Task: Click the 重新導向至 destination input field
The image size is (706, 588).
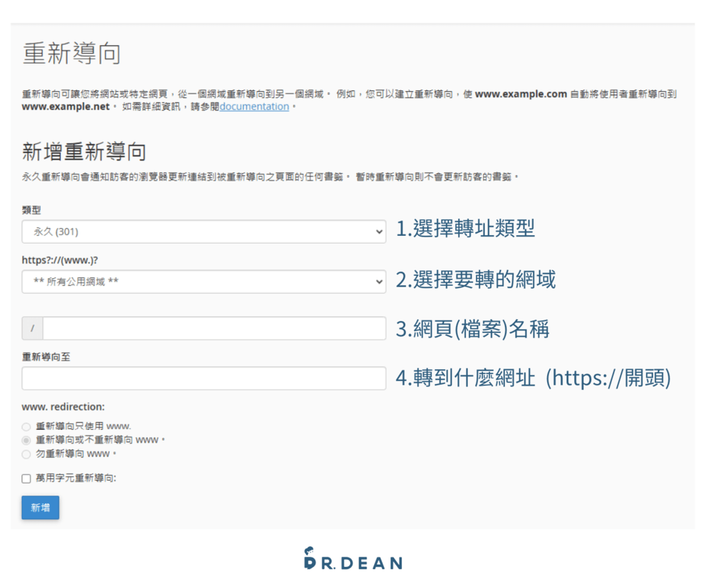Action: point(203,378)
